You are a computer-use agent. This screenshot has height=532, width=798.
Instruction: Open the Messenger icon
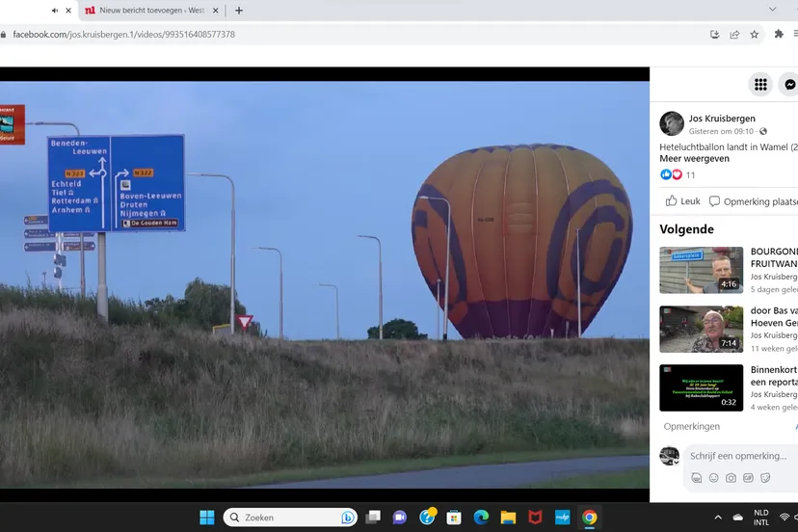pyautogui.click(x=789, y=85)
